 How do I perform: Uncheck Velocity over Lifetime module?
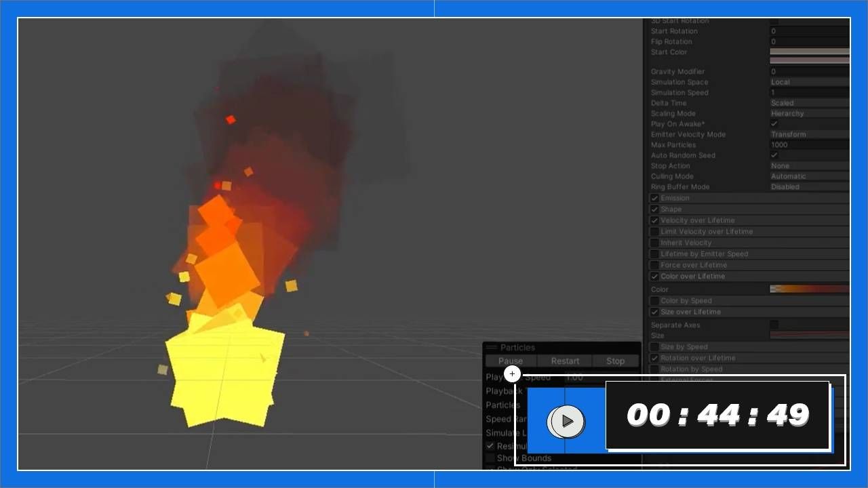pos(654,220)
